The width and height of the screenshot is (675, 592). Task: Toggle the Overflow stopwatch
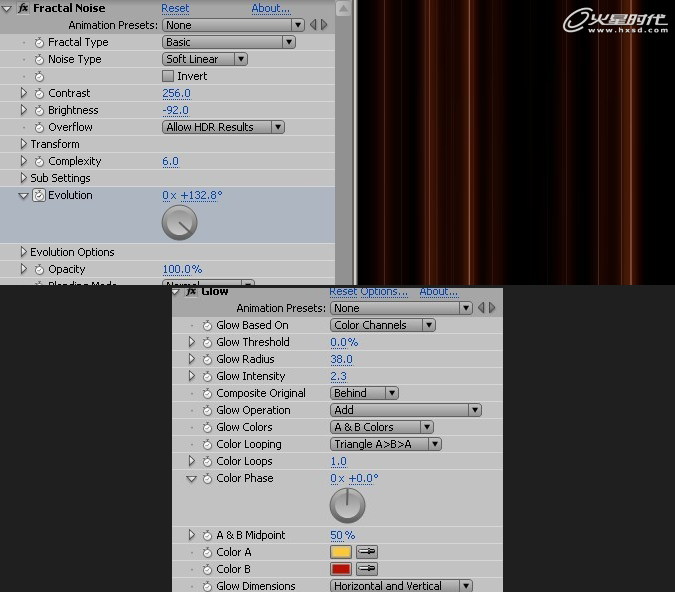[x=39, y=127]
